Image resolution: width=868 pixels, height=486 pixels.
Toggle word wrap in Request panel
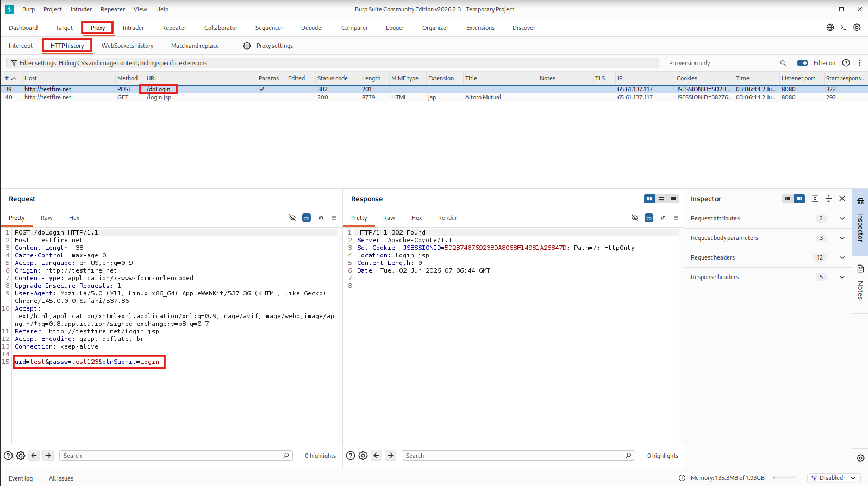pyautogui.click(x=307, y=218)
